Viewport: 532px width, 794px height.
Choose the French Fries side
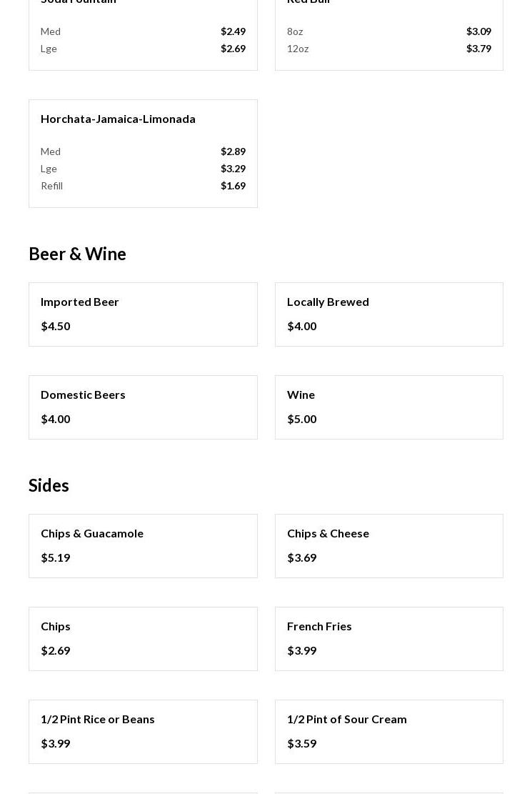[388, 638]
